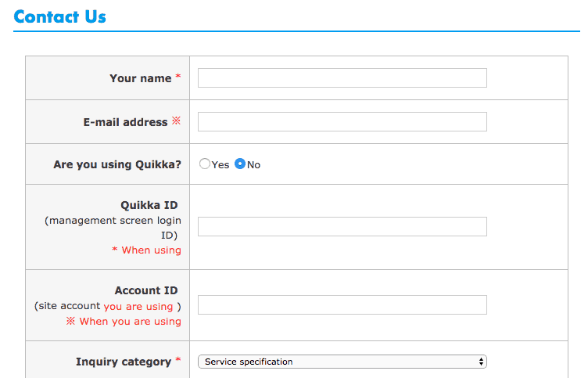Click the red asterisk beside Your name
Screen dimensions: 588x378
coord(178,77)
